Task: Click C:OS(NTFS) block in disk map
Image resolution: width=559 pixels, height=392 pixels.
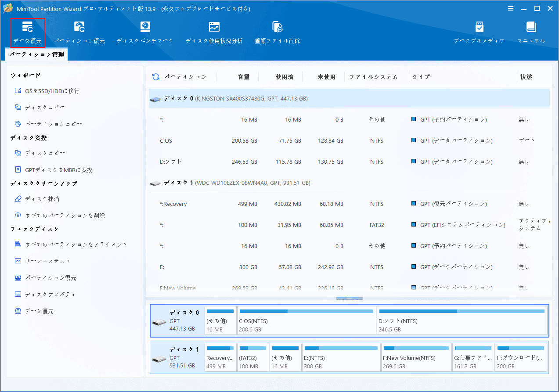Action: [307, 320]
